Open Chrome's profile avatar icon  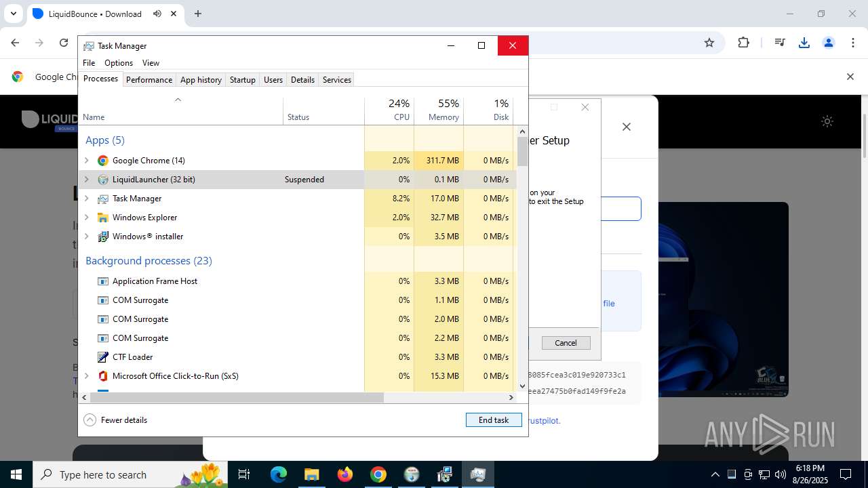click(829, 43)
